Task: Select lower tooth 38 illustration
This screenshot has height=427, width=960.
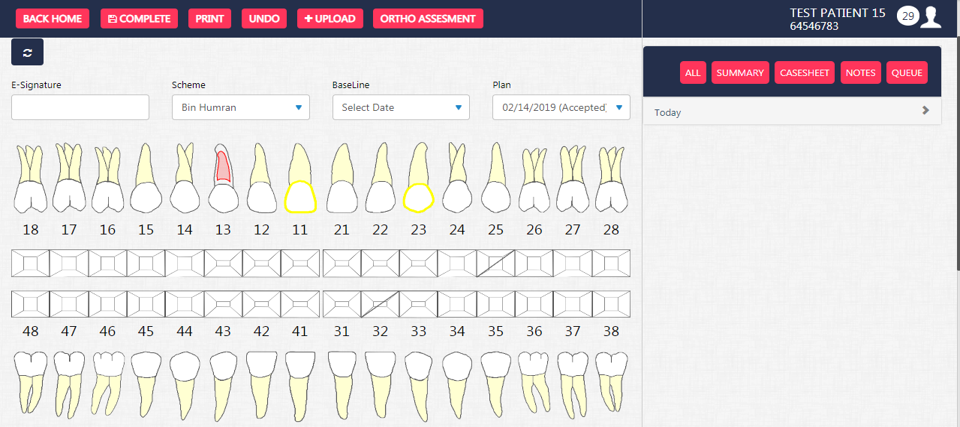Action: 611,381
